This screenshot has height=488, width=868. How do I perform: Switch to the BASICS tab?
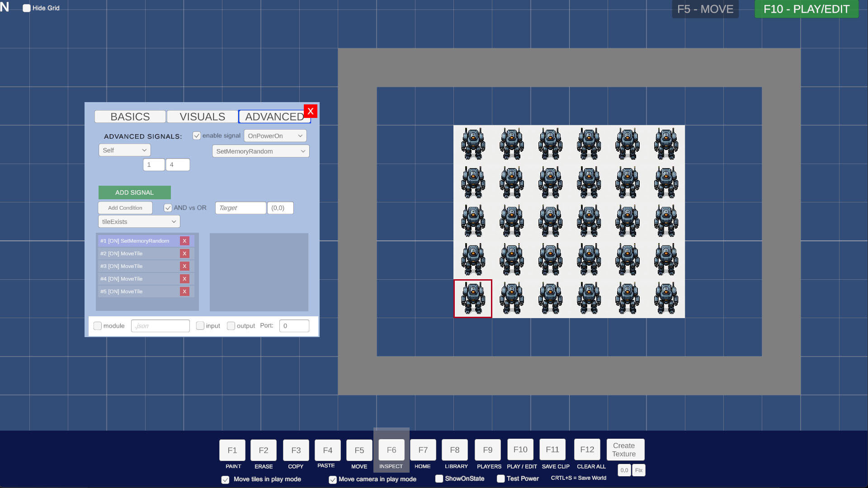130,117
